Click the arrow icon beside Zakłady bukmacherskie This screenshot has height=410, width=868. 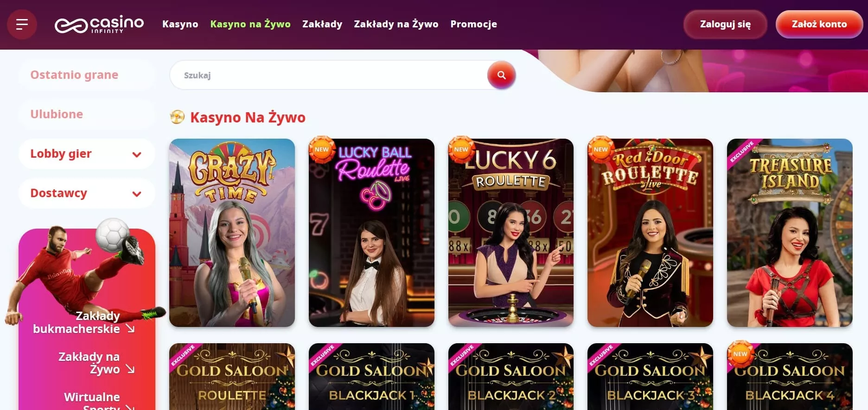130,329
